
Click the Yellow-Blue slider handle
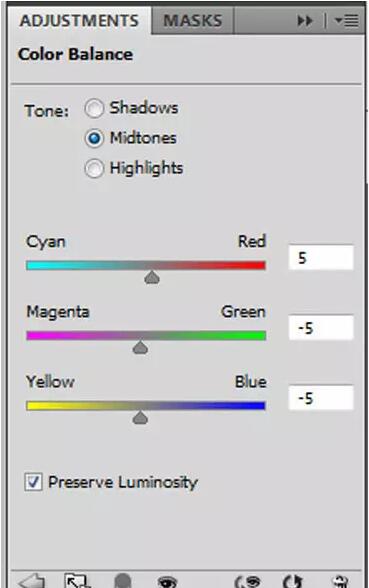pos(140,417)
